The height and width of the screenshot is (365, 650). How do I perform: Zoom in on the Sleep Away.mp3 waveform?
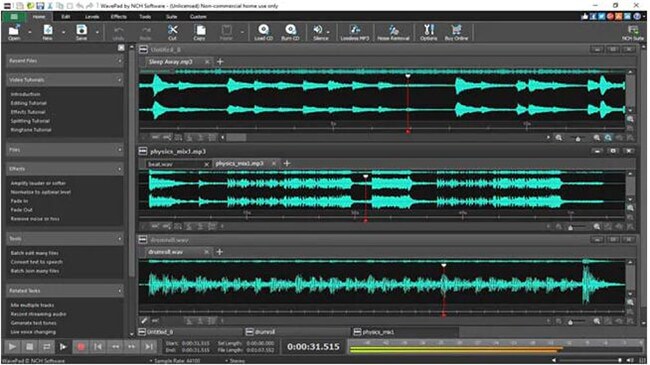tap(597, 138)
